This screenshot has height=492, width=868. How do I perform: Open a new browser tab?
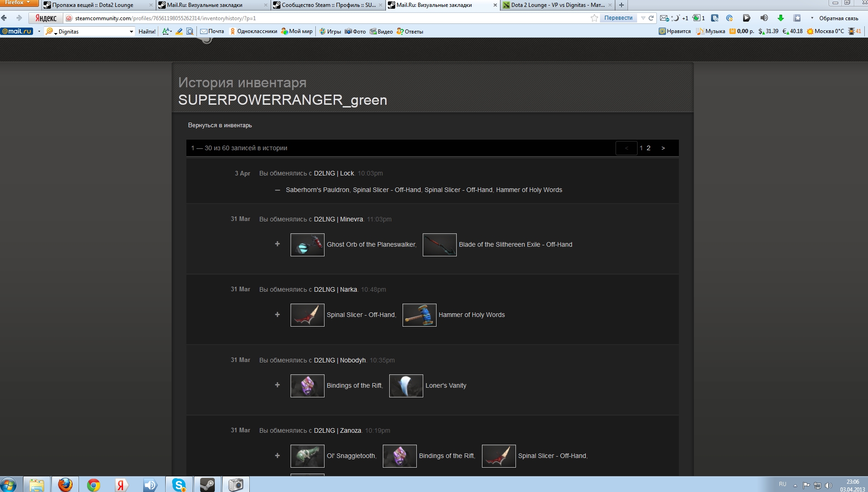pos(622,5)
